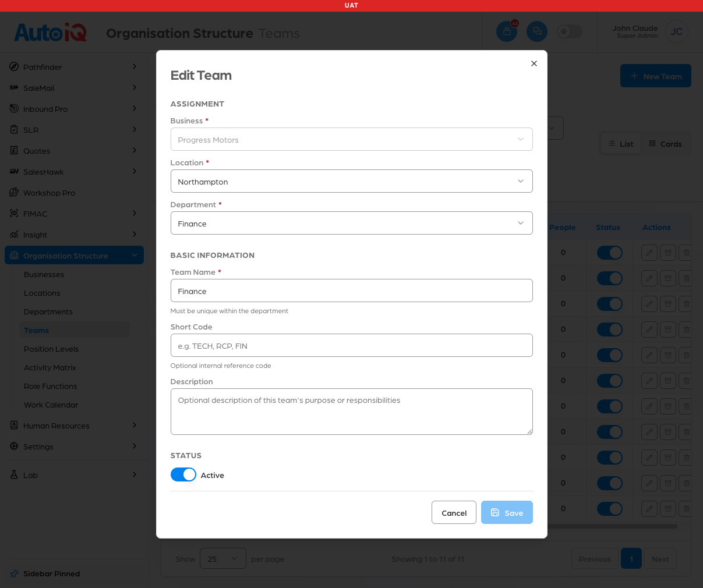
Task: Click the Settings gear icon in sidebar
Action: point(14,447)
